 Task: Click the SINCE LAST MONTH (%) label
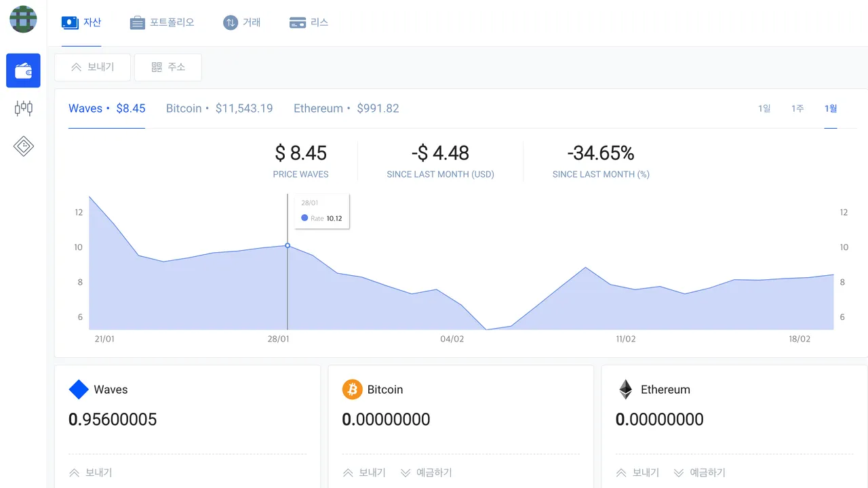coord(601,174)
